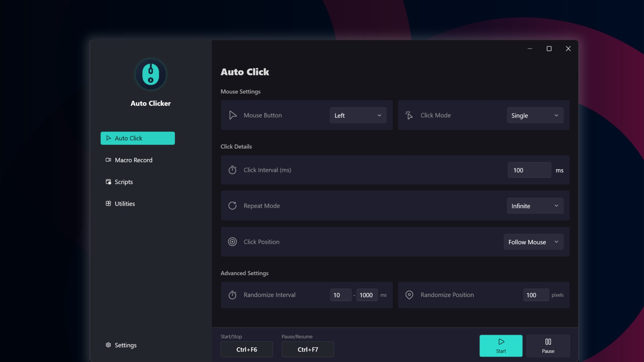The image size is (644, 362).
Task: Minimize the Auto Clicker window
Action: pyautogui.click(x=530, y=49)
